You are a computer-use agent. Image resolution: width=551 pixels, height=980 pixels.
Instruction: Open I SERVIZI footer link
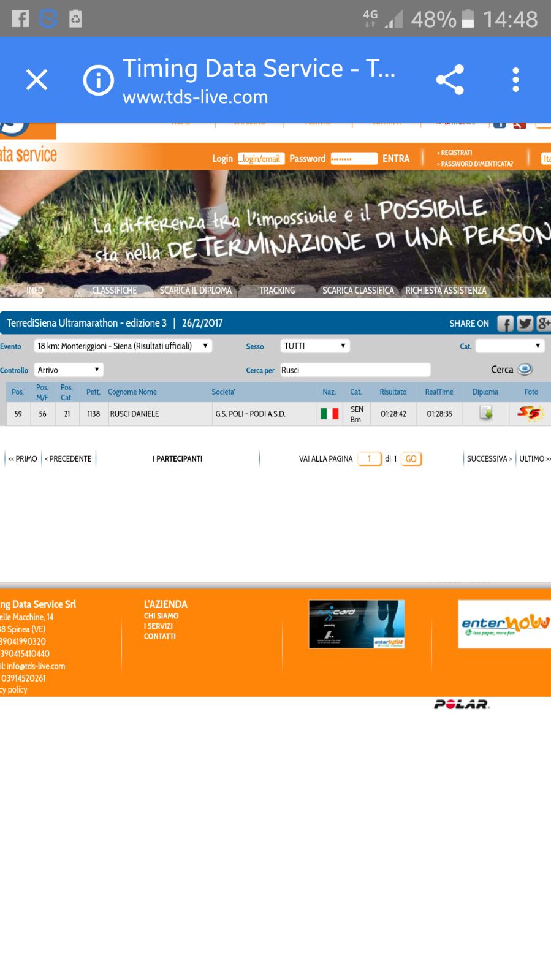158,626
